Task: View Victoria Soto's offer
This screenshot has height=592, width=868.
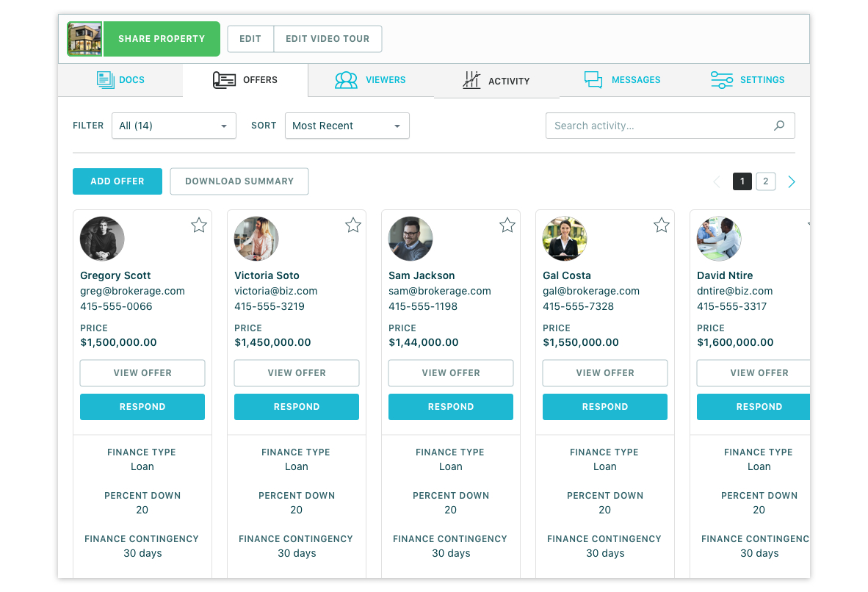Action: (x=297, y=373)
